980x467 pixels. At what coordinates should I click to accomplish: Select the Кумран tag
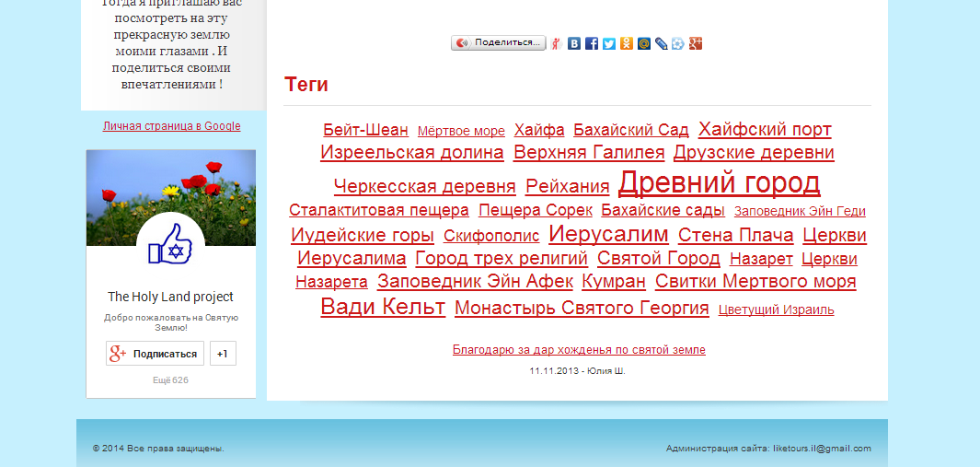click(614, 282)
